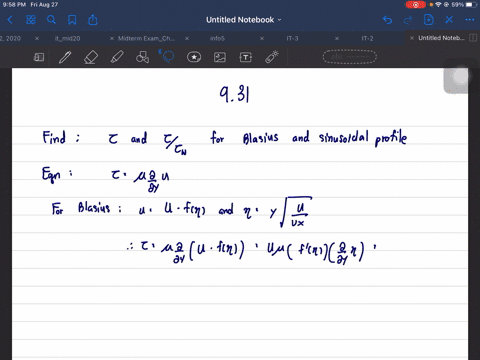Tap the screen recording indicator in status bar
The width and height of the screenshot is (480, 360).
coord(415,5)
